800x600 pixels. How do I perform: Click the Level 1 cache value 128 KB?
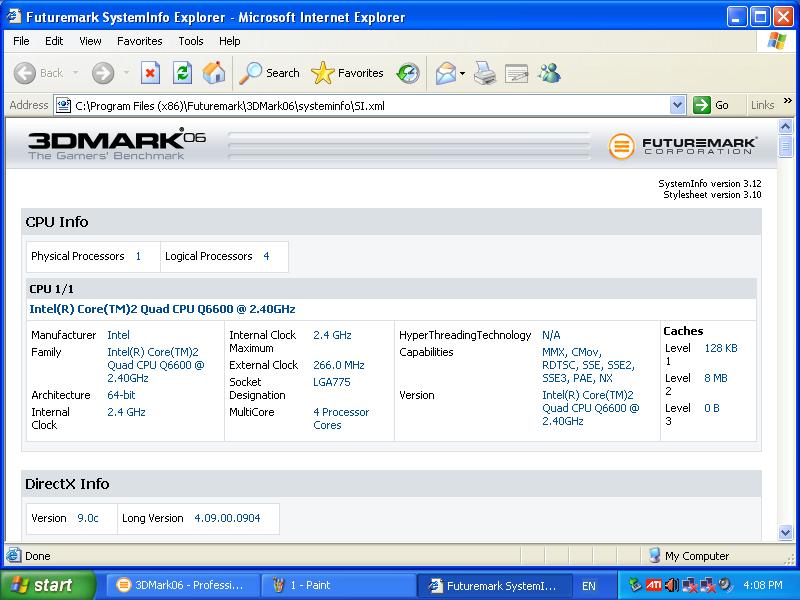721,348
